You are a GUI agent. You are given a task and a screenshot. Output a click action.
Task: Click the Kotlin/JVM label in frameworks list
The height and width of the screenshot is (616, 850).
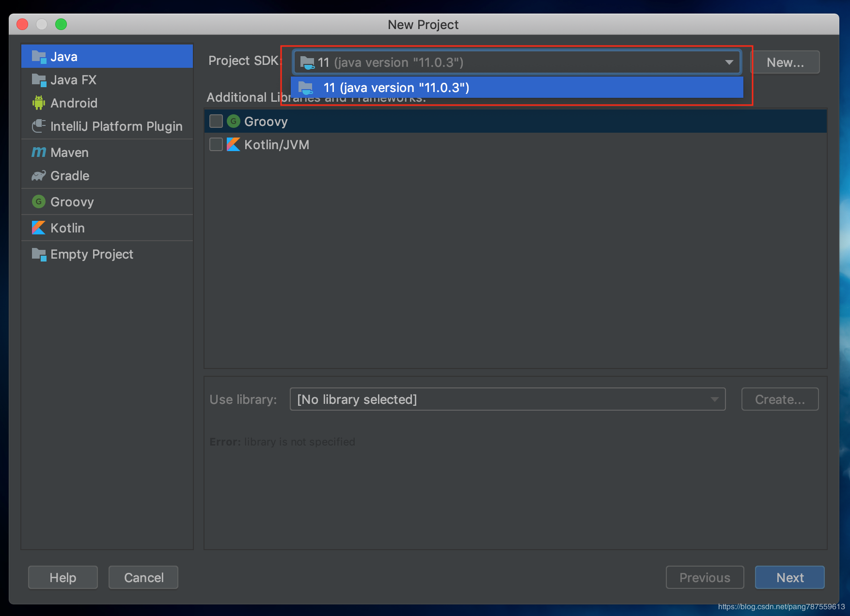click(x=277, y=144)
